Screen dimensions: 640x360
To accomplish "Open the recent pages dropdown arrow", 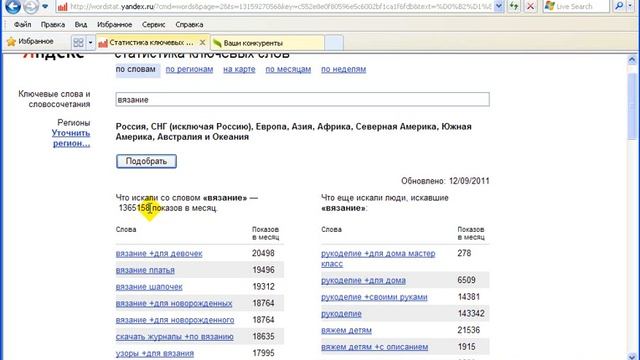I will tap(45, 6).
